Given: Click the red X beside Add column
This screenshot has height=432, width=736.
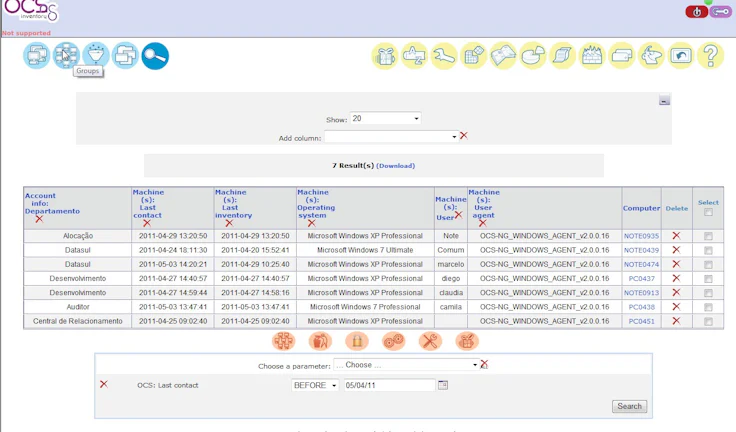Looking at the screenshot, I should pos(464,135).
